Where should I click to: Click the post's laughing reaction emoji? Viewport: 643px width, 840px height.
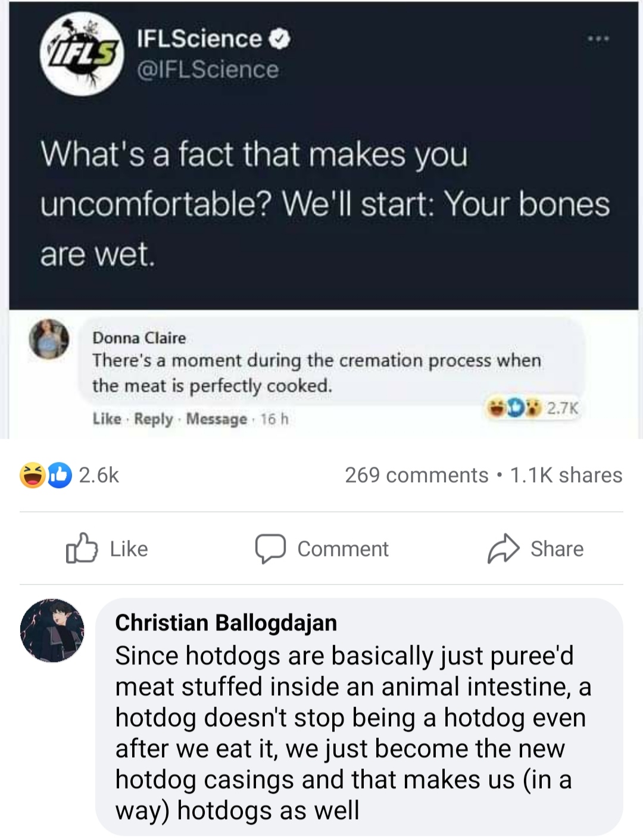pos(32,475)
